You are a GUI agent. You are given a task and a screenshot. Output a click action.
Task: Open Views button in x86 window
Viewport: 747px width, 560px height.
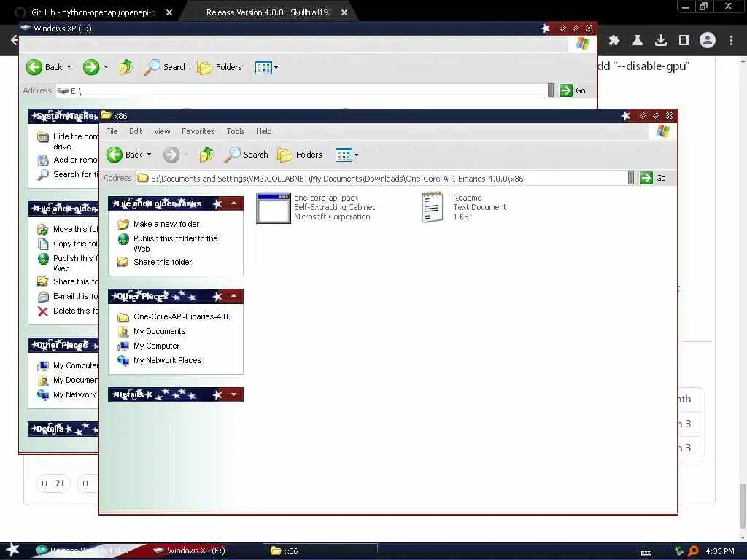[x=344, y=155]
